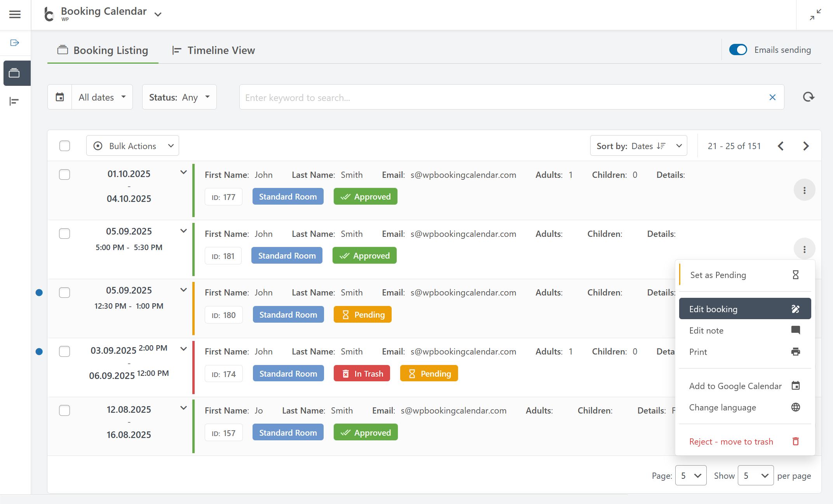833x504 pixels.
Task: Focus the keyword search field
Action: pos(501,97)
